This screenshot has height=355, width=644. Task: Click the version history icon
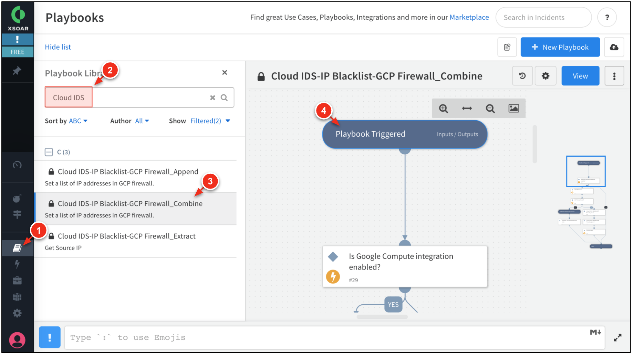tap(522, 76)
